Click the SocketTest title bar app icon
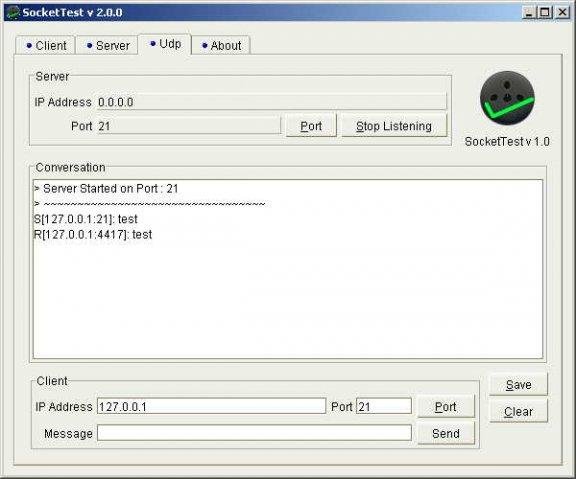 point(13,12)
